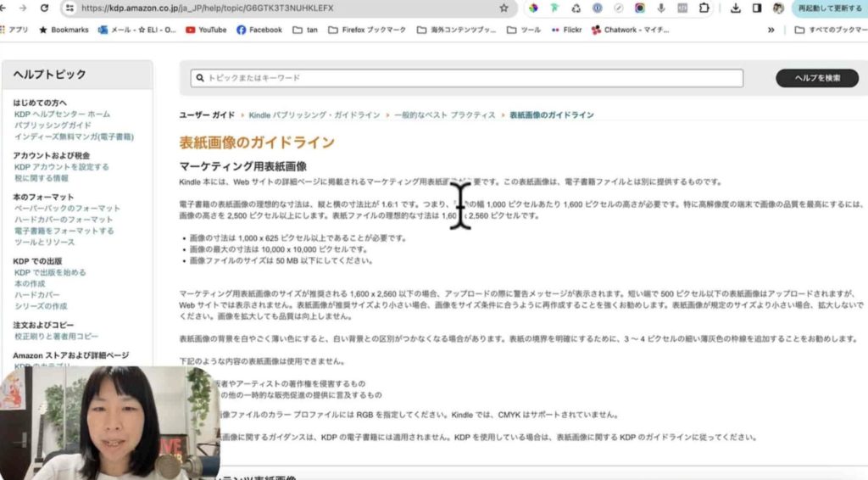Open 電子書籍をフォーマットする link
Viewport: 868px width, 480px height.
(64, 231)
